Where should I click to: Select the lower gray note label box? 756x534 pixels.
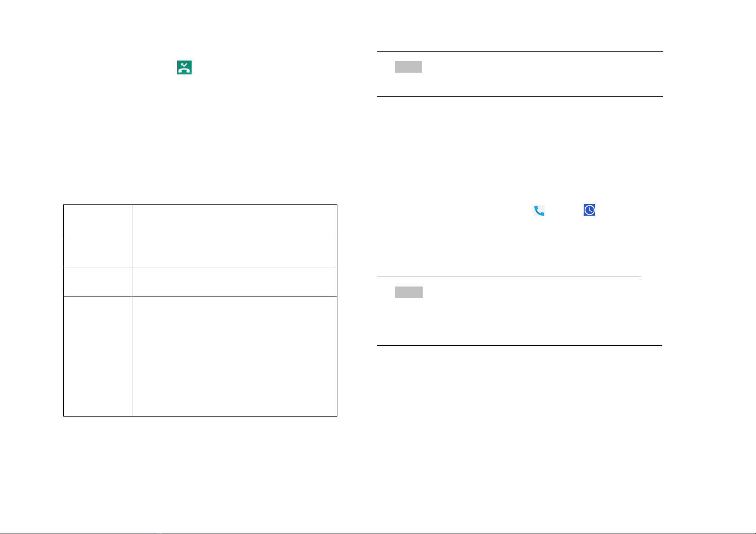point(409,292)
